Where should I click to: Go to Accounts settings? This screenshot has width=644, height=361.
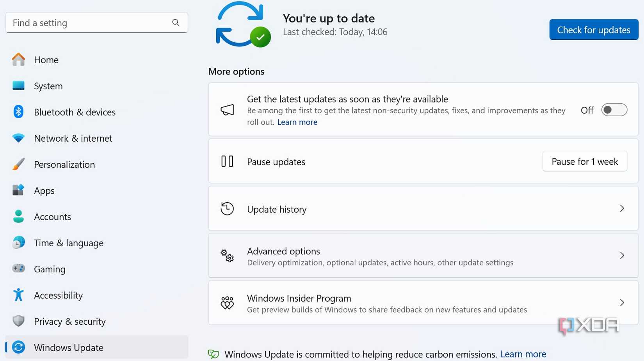[97, 217]
